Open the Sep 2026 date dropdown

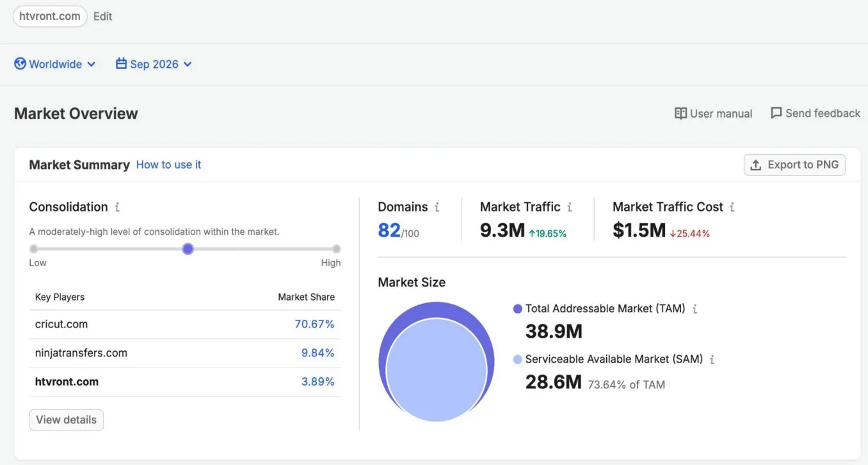[x=154, y=64]
